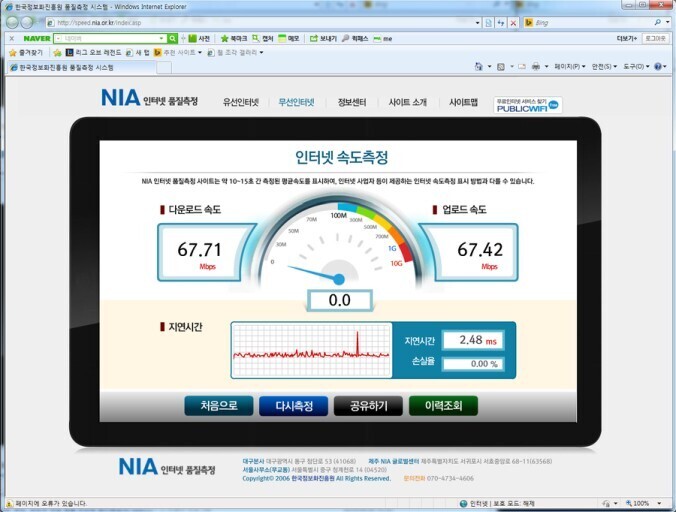
Task: Expand the address bar history dropdown arrow
Action: (x=478, y=23)
